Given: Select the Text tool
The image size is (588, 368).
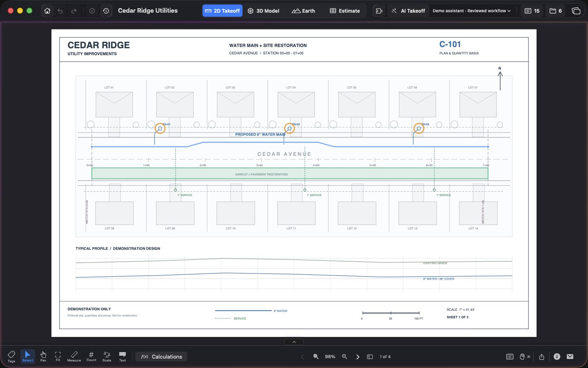Looking at the screenshot, I should point(122,356).
